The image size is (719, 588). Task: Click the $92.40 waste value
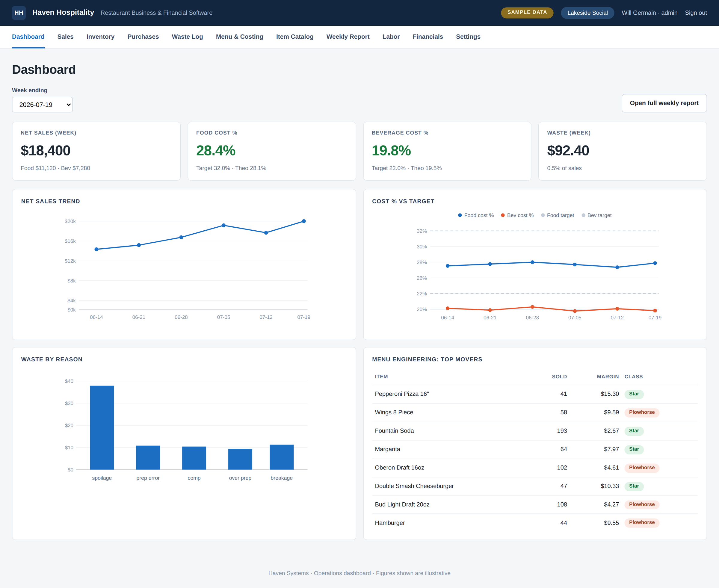pos(568,151)
